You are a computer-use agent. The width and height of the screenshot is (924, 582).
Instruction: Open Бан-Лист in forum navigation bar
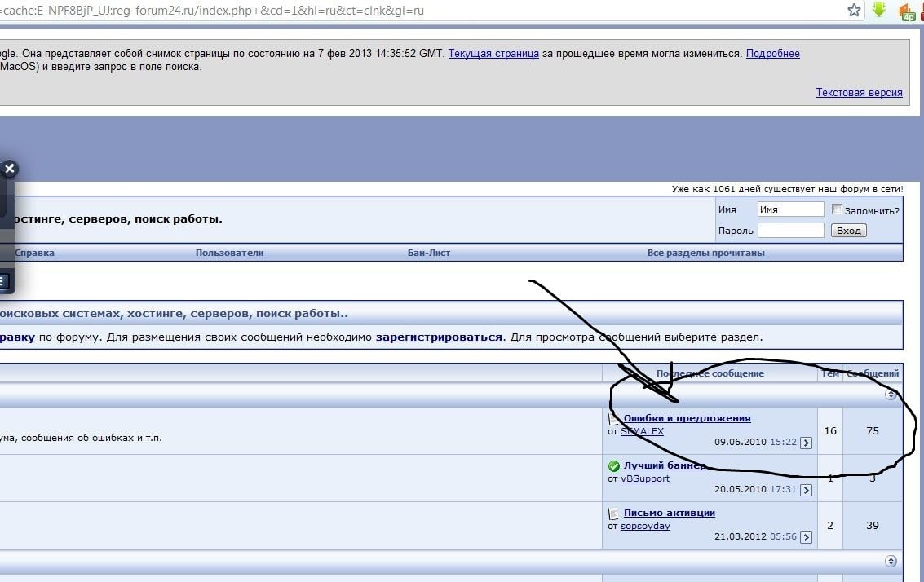429,253
